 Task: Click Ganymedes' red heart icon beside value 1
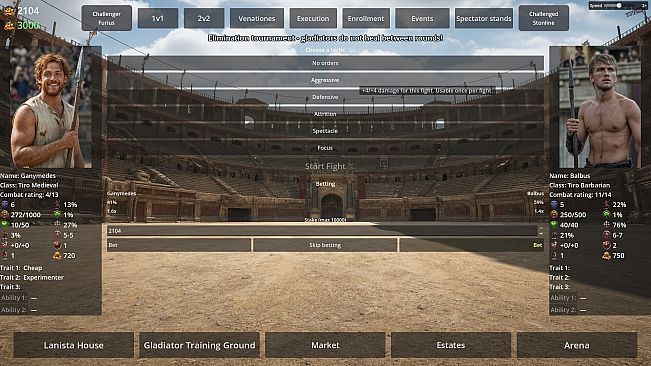(57, 245)
